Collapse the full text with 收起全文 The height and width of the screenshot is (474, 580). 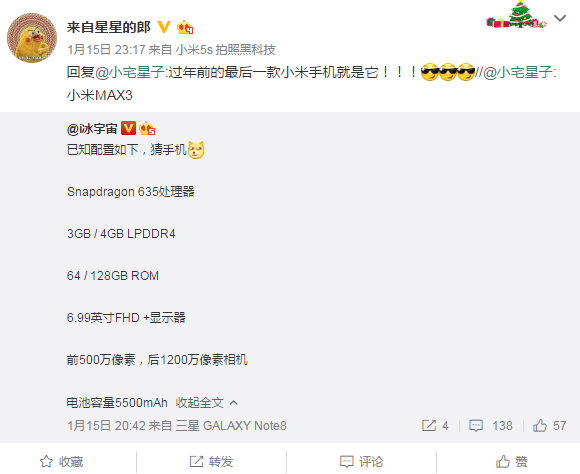click(206, 403)
